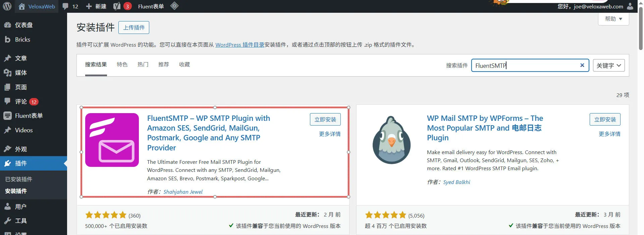The width and height of the screenshot is (644, 235).
Task: Click the WordPress logo in admin bar
Action: (7, 6)
